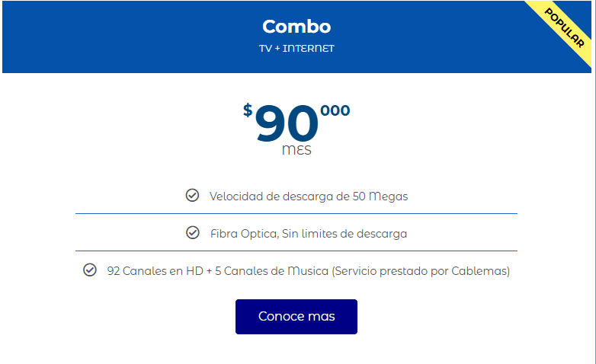
Task: Click the Combo plan heading
Action: pos(296,27)
